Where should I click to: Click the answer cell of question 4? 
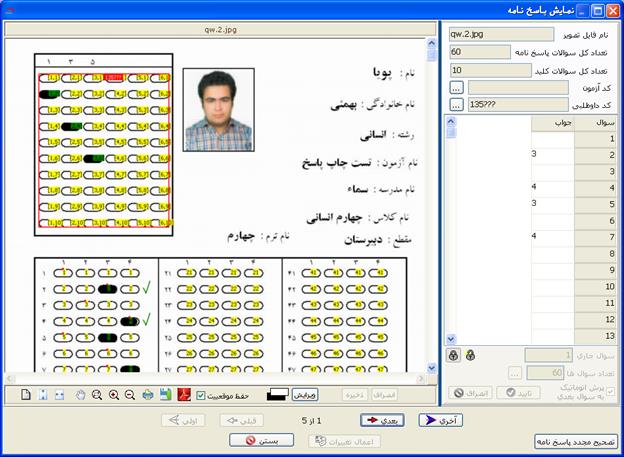553,189
